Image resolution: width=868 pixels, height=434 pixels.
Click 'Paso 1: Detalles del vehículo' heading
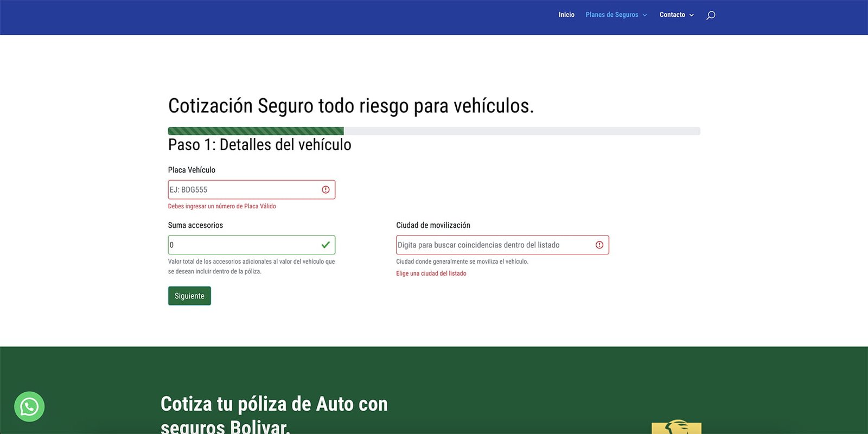[260, 145]
